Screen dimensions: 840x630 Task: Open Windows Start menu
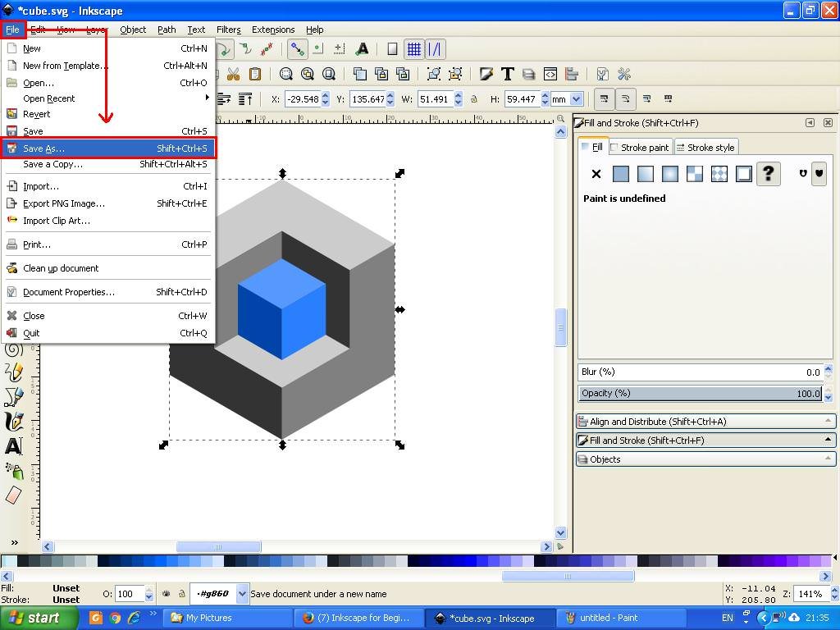[x=39, y=618]
